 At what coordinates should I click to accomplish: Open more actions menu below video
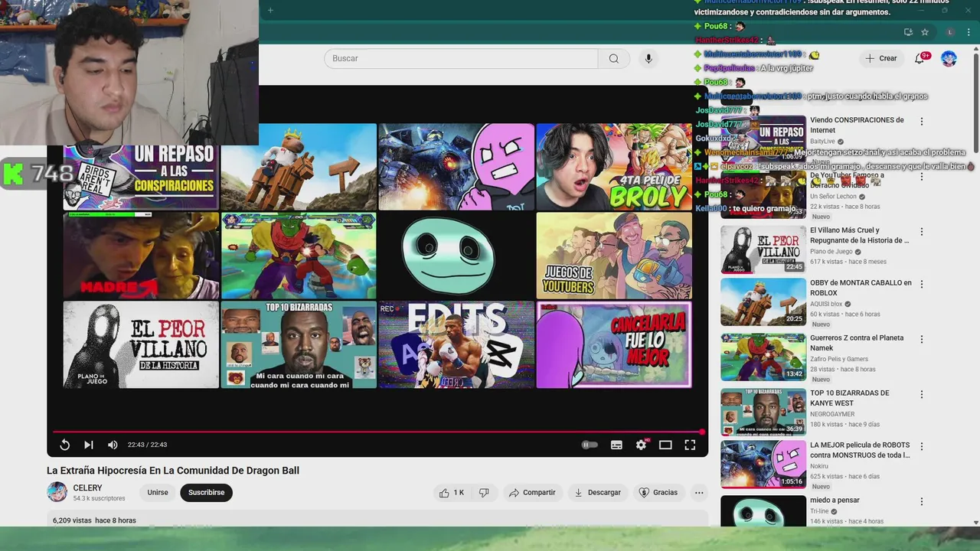[699, 493]
